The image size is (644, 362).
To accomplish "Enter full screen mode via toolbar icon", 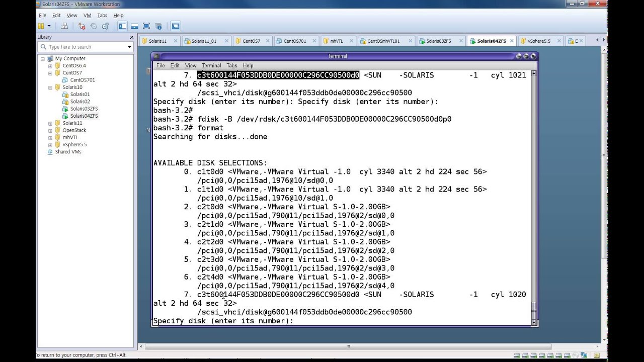I will click(x=146, y=26).
